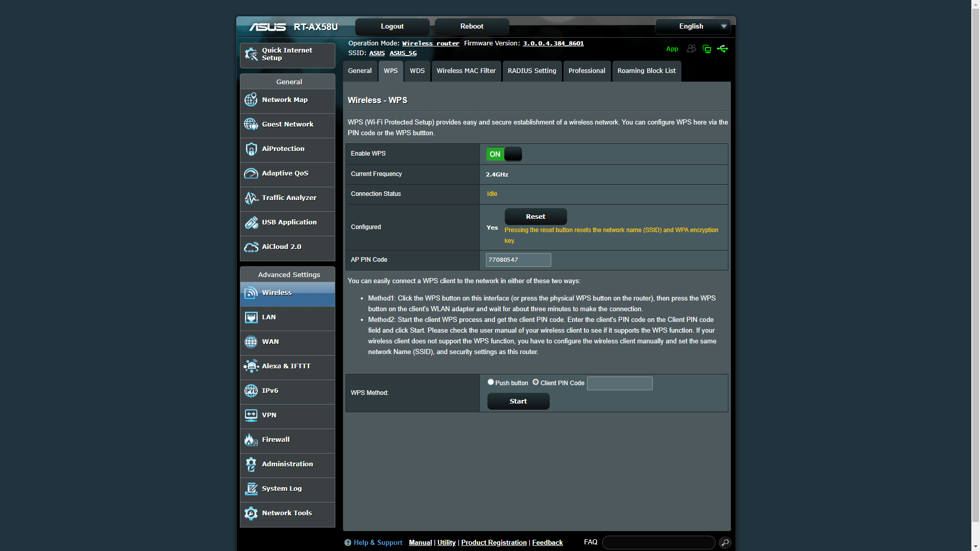Click the guest network users status icon
This screenshot has height=551, width=980.
click(x=691, y=49)
